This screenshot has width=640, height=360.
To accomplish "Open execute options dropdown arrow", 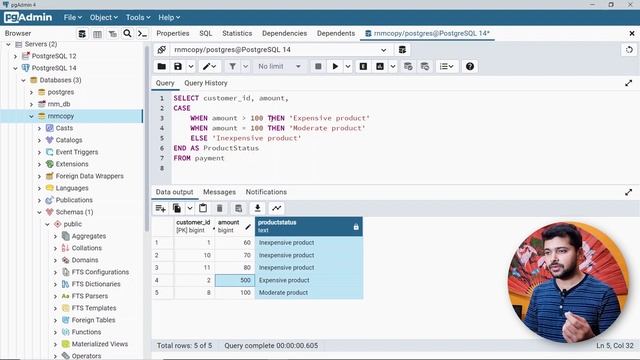I will [x=348, y=66].
